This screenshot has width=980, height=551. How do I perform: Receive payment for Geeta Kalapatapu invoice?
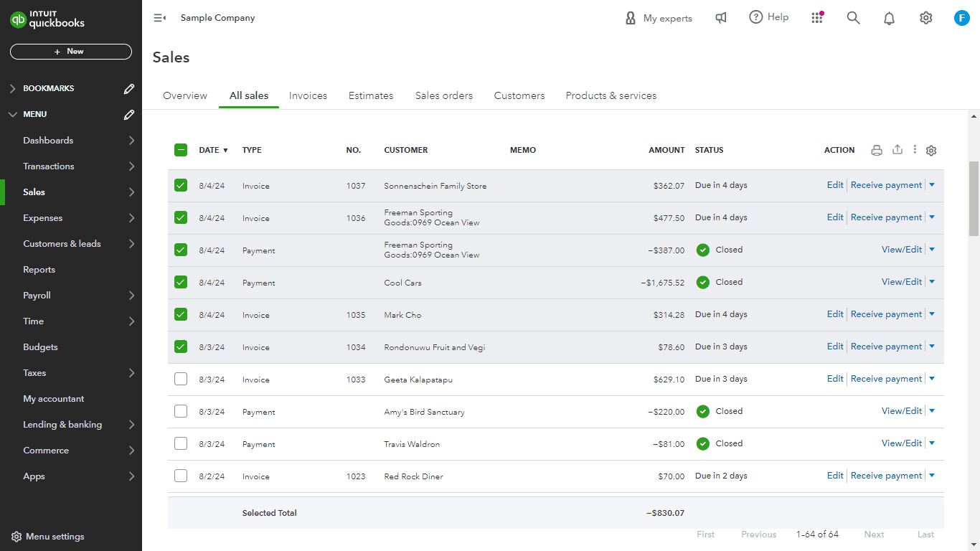tap(886, 379)
